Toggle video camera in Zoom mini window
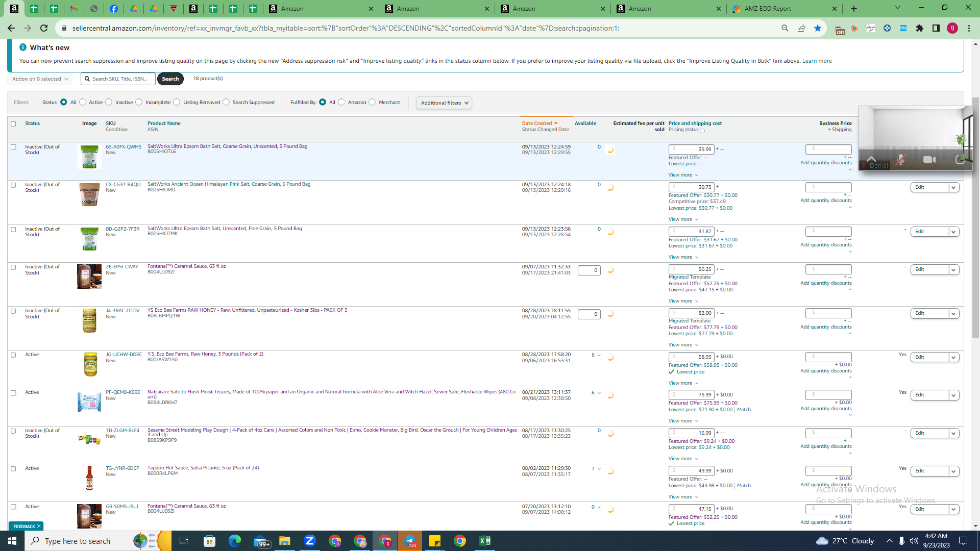Image resolution: width=980 pixels, height=551 pixels. click(x=929, y=160)
